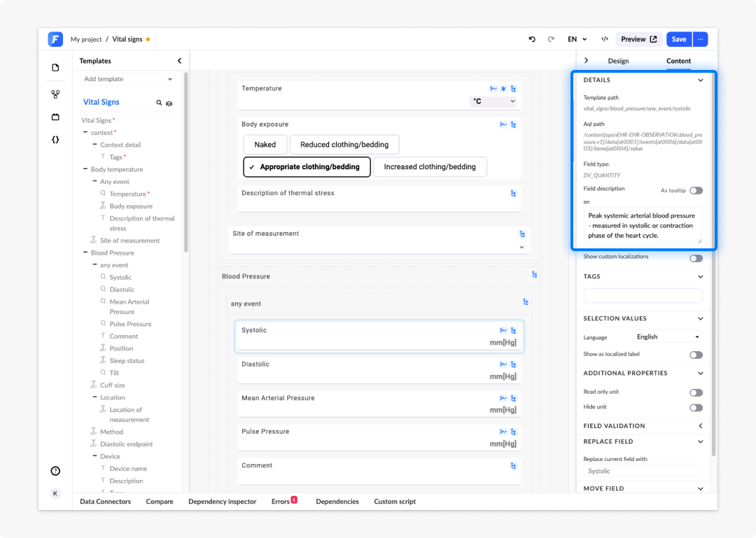Viewport: 756px width, 538px height.
Task: Click the required asterisk icon on Temperature
Action: tap(503, 89)
